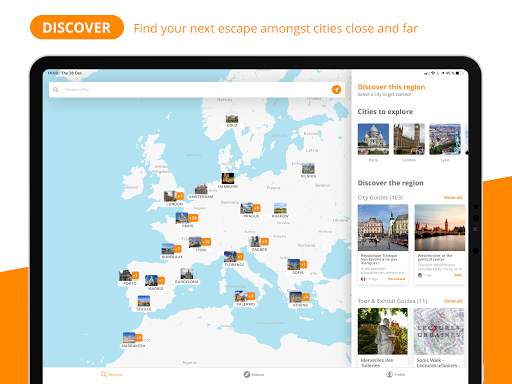Select the Vilnius map pin
Screen dimensions: 512x384
(x=308, y=170)
